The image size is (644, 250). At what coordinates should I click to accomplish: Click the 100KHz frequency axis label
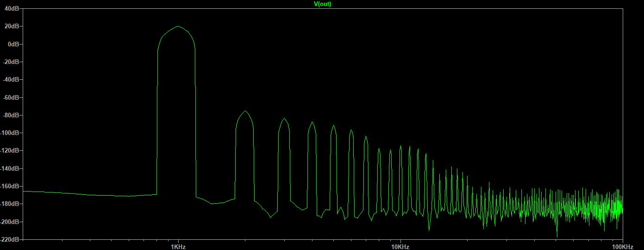point(623,247)
